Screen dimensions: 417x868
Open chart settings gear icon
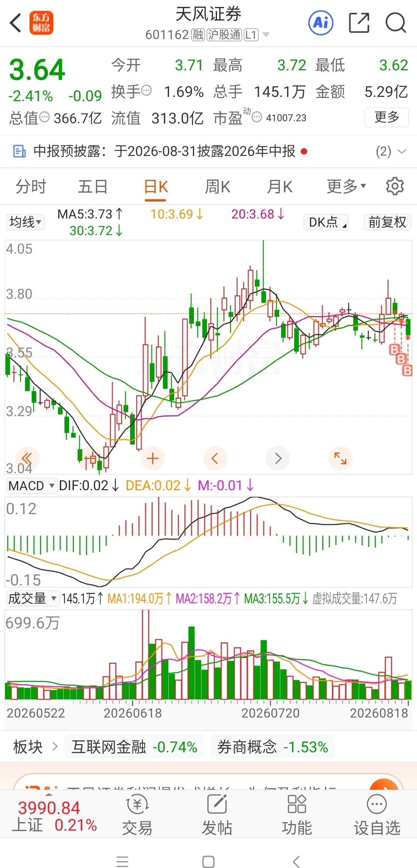pyautogui.click(x=395, y=186)
